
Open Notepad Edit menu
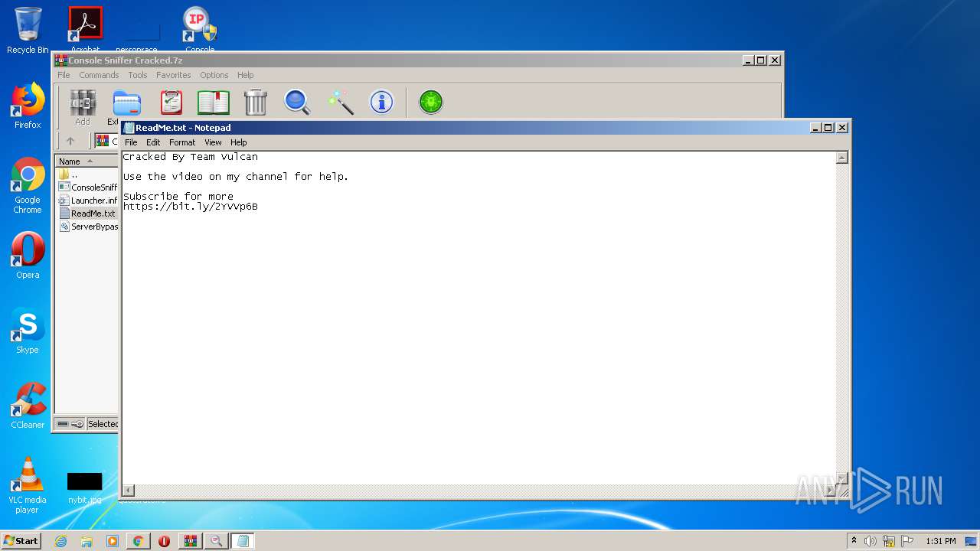pos(153,142)
